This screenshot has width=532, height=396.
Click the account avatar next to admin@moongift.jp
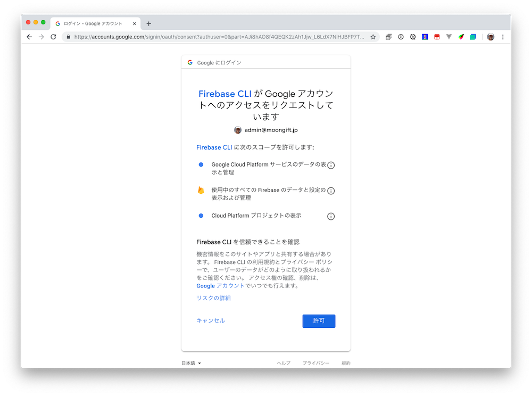tap(238, 130)
